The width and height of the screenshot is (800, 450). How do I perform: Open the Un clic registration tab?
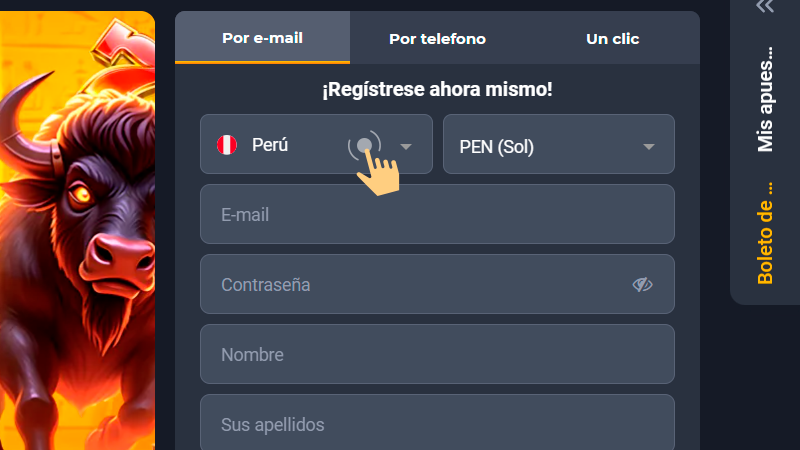[612, 39]
